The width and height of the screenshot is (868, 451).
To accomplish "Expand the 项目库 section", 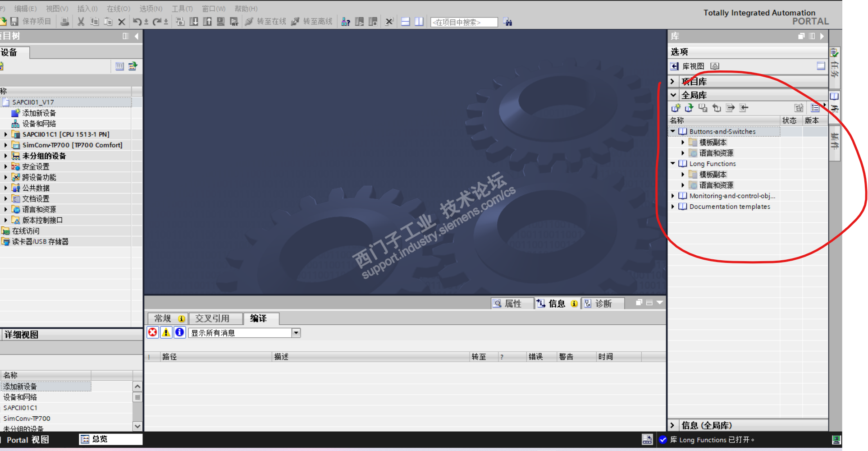I will pyautogui.click(x=672, y=81).
